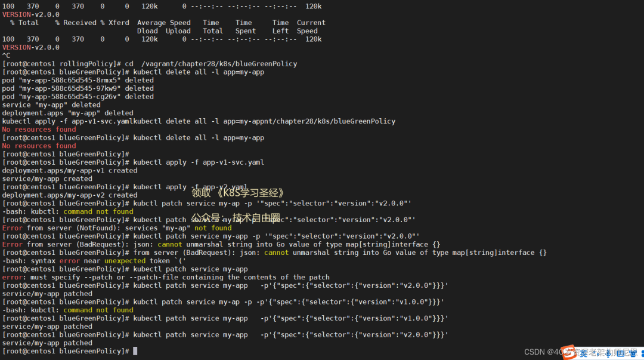Click 'pod "my-app-588c65d545-8rmx5" deleted' line

pos(78,80)
